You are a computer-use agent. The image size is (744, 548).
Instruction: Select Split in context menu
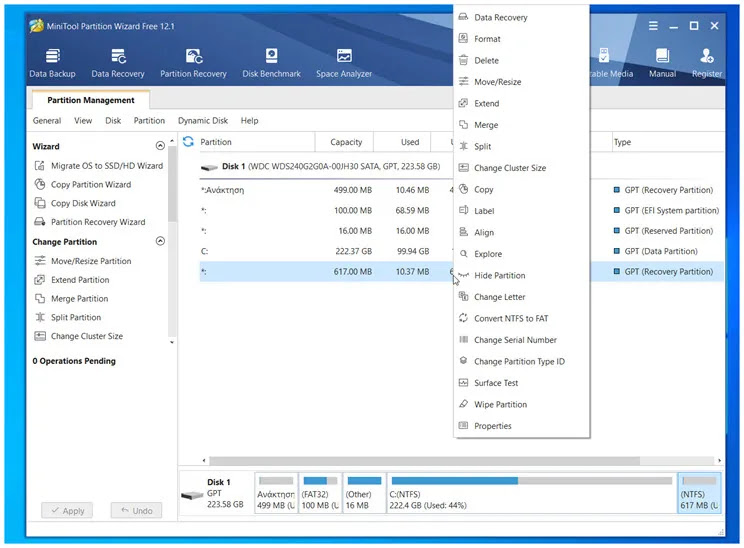coord(521,146)
